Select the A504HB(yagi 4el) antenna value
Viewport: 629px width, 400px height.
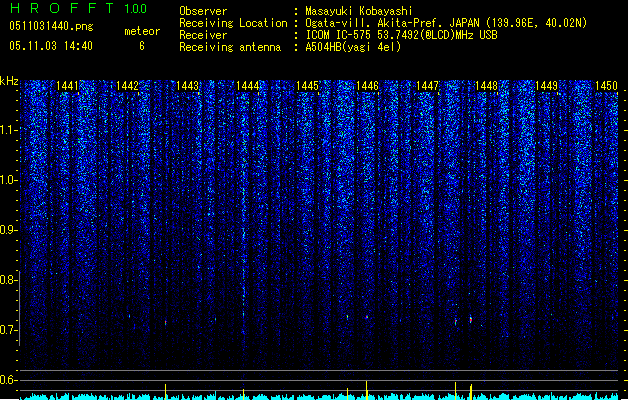[x=353, y=47]
